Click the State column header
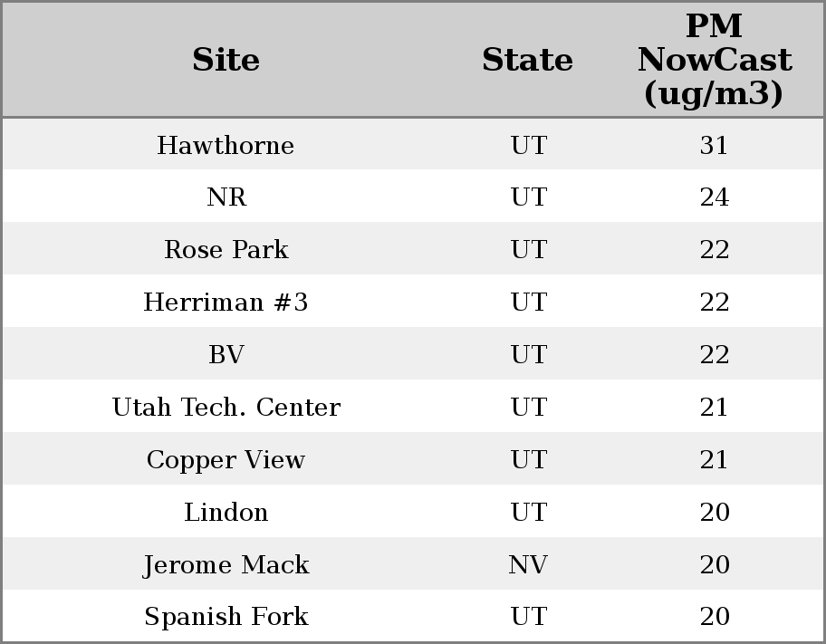The image size is (826, 644). pyautogui.click(x=527, y=60)
